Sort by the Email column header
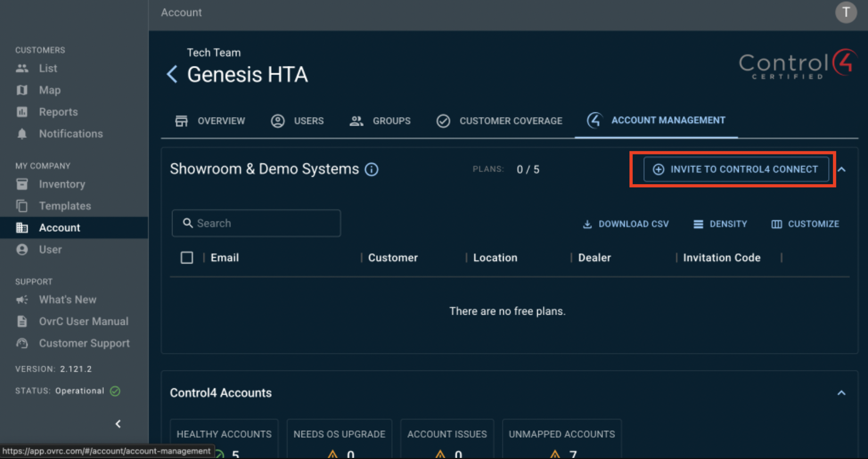The image size is (868, 459). (225, 258)
